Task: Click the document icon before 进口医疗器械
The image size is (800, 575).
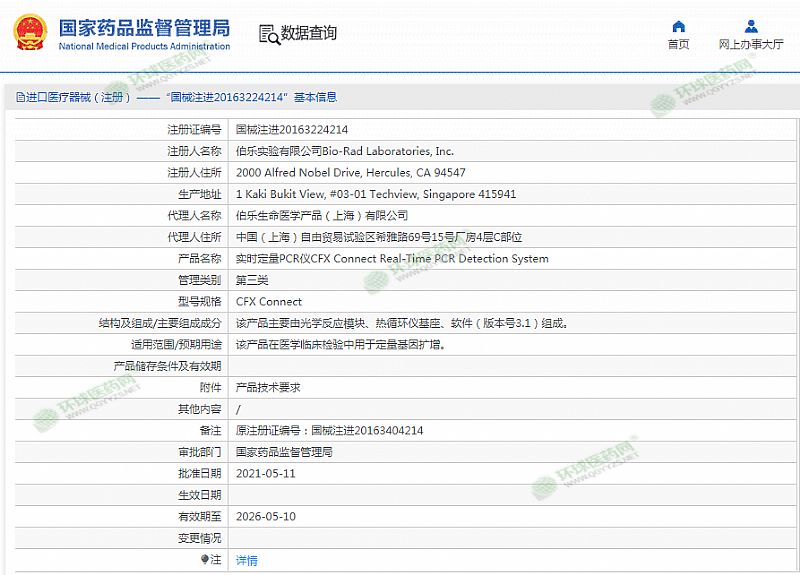Action: click(x=20, y=98)
